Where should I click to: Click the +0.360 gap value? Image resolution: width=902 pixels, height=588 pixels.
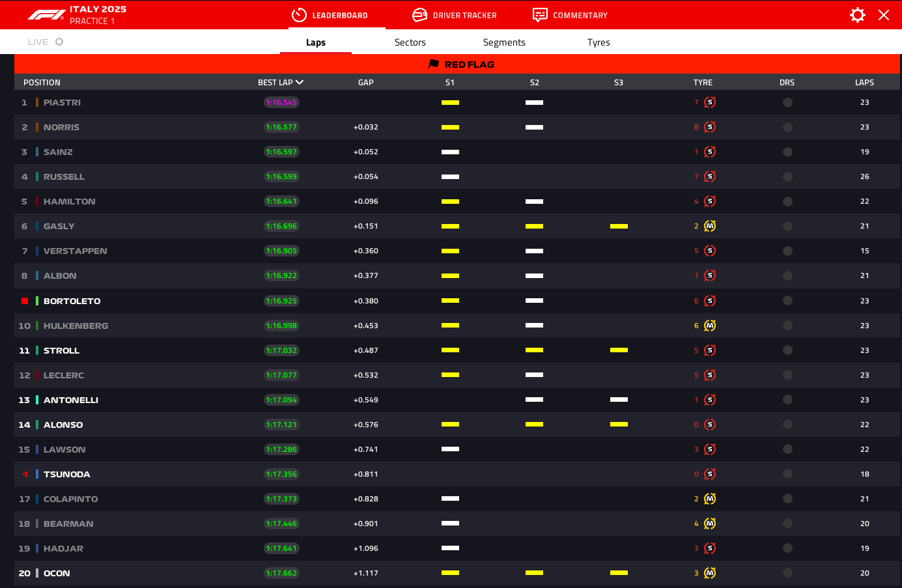click(366, 251)
